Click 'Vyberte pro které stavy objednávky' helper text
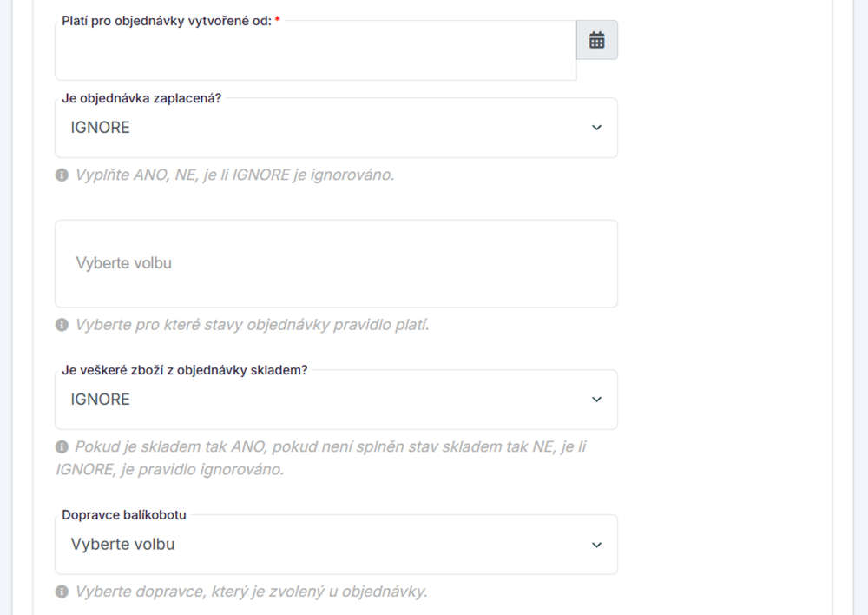The width and height of the screenshot is (868, 615). (x=252, y=326)
